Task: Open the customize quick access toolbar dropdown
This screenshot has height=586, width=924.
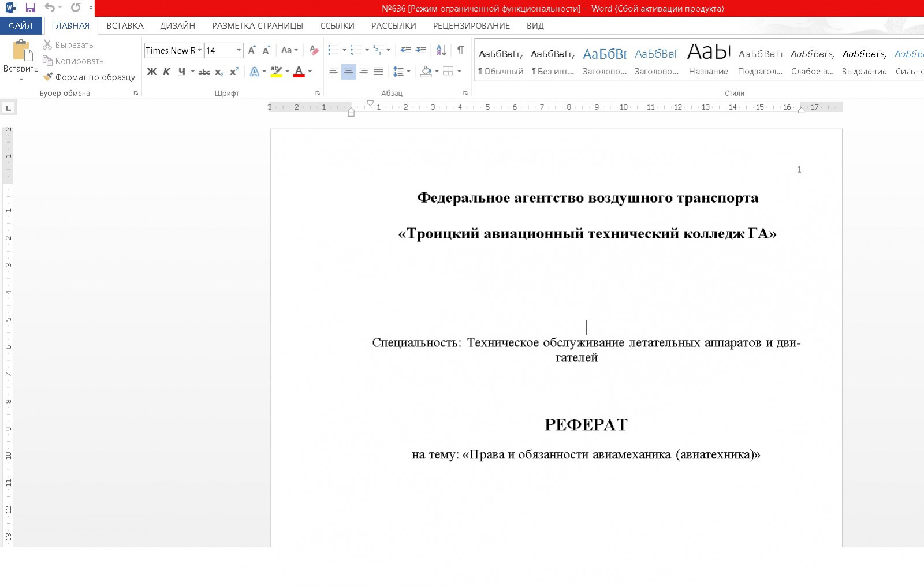Action: tap(91, 8)
